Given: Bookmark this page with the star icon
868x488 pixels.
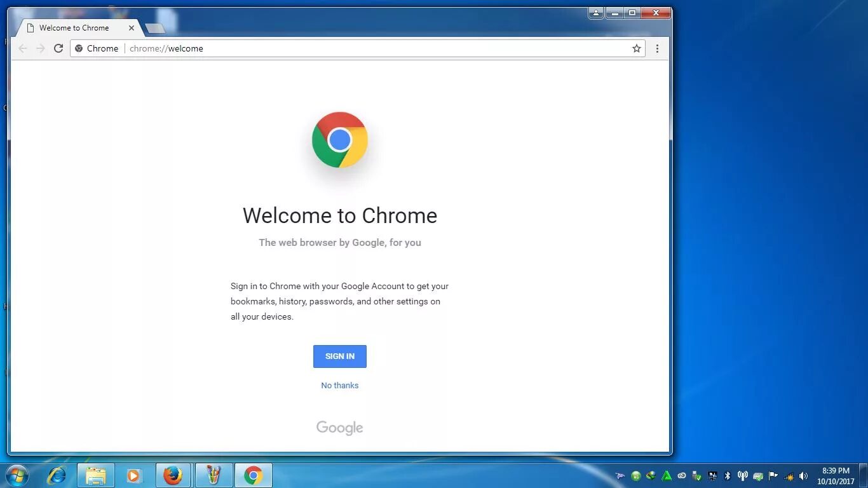Looking at the screenshot, I should click(x=636, y=48).
